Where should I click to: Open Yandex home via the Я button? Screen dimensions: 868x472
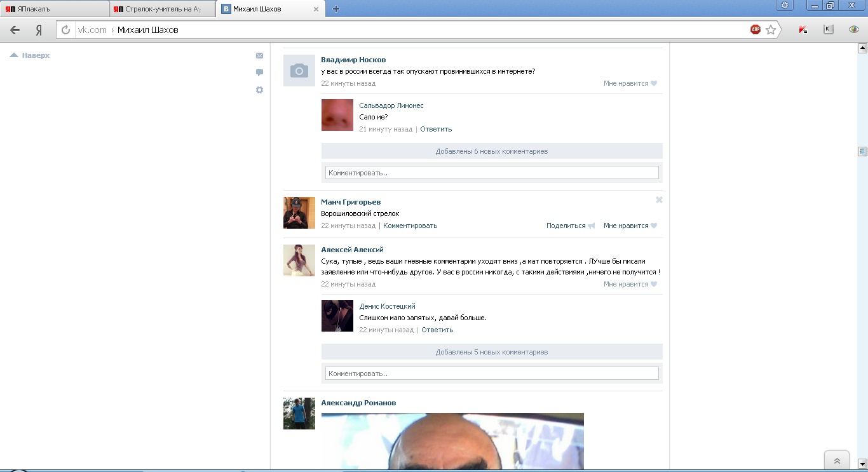point(39,30)
